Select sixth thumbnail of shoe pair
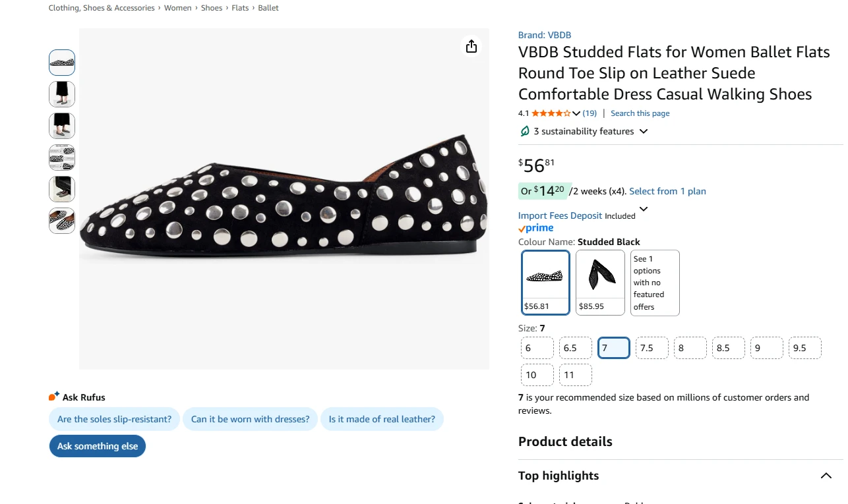The height and width of the screenshot is (504, 848). coord(62,221)
